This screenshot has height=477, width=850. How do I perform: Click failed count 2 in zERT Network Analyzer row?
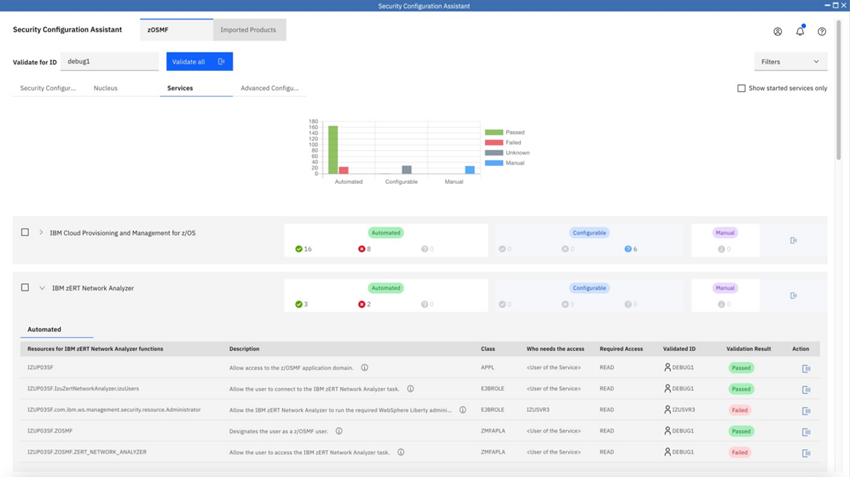click(x=364, y=304)
